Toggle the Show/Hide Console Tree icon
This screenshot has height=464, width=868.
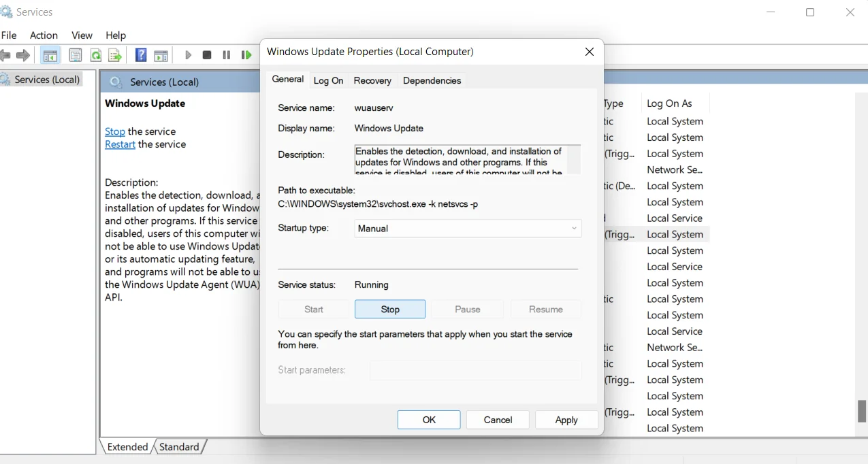point(50,55)
